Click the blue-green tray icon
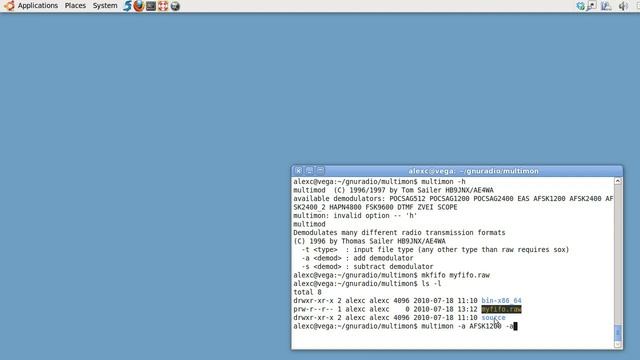The width and height of the screenshot is (640, 360). tap(580, 6)
